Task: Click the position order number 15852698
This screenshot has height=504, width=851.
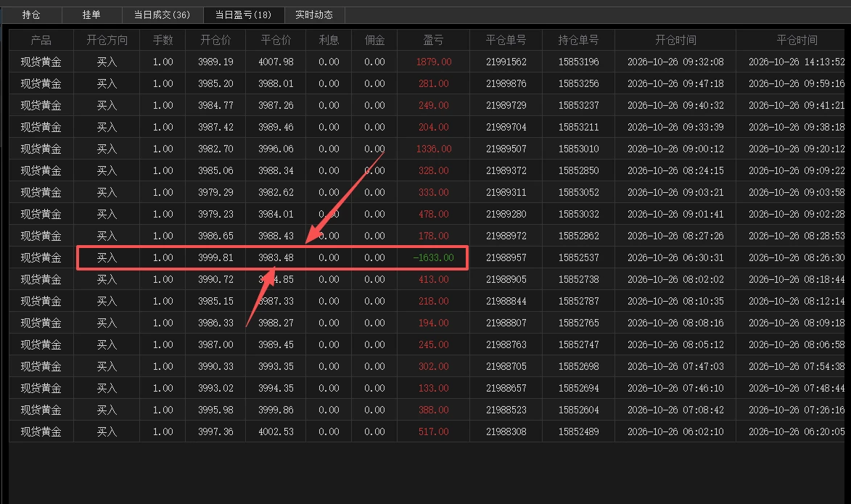Action: [x=578, y=366]
